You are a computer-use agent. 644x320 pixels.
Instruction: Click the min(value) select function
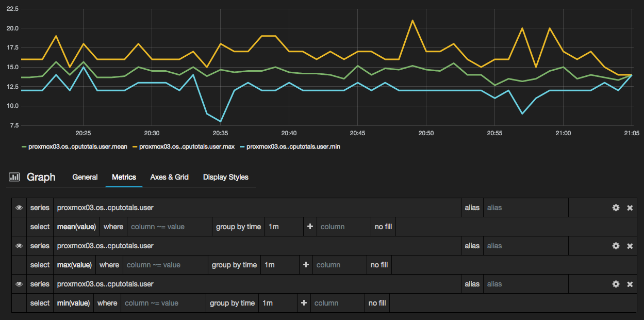[73, 303]
